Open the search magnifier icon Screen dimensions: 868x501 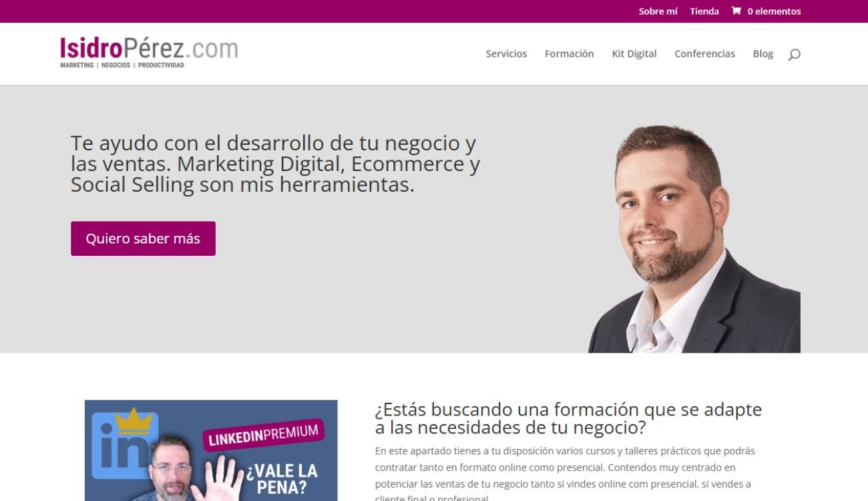(794, 54)
